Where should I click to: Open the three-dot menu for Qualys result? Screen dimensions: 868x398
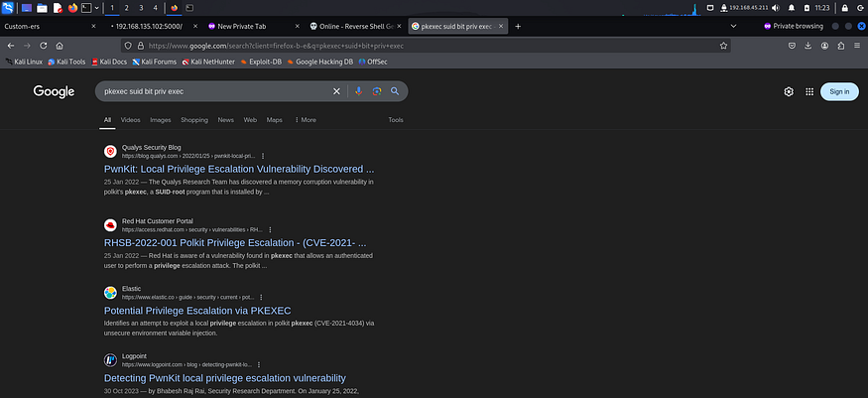[263, 156]
